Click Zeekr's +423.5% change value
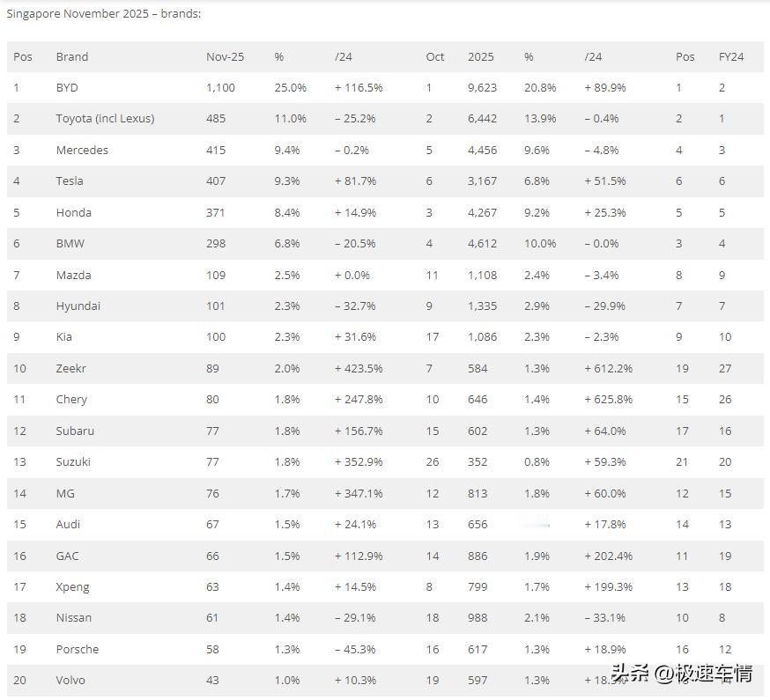 (359, 369)
